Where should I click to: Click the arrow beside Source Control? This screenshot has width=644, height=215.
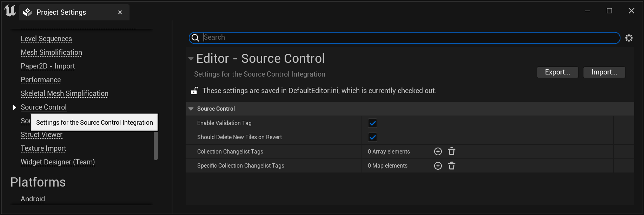(14, 107)
